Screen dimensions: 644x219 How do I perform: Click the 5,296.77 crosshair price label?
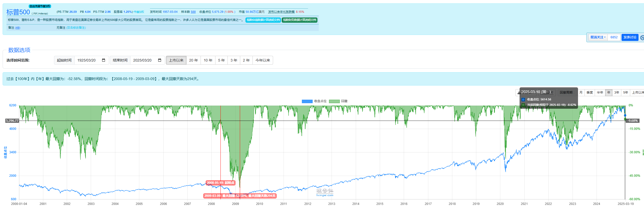click(12, 121)
